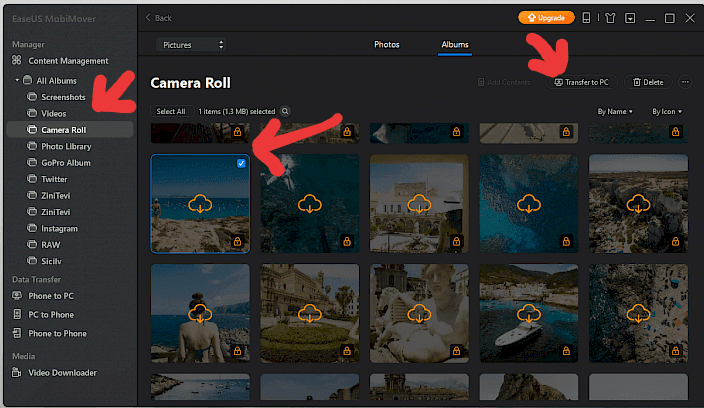Select the aerial beach umbrellas thumbnail
The image size is (704, 408).
click(x=638, y=313)
